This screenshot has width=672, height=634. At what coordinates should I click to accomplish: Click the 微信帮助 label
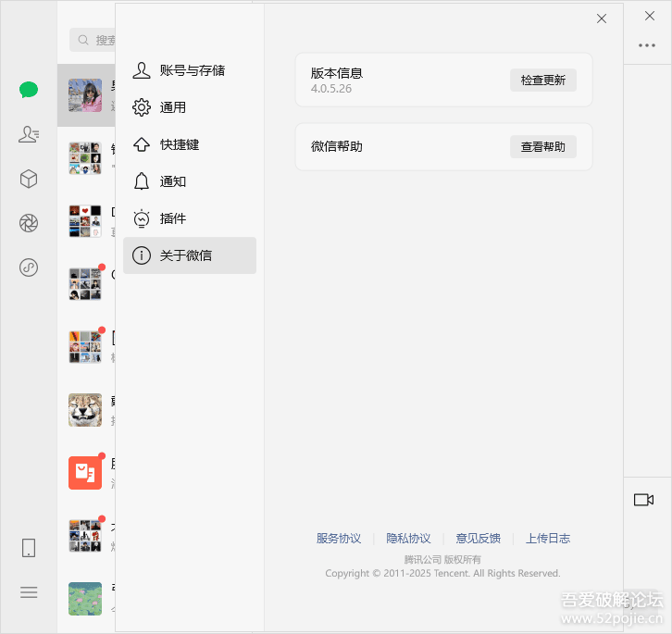[x=337, y=146]
